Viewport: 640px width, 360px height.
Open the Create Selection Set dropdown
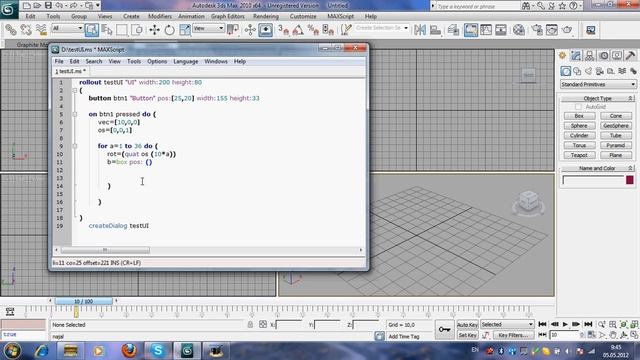381,28
